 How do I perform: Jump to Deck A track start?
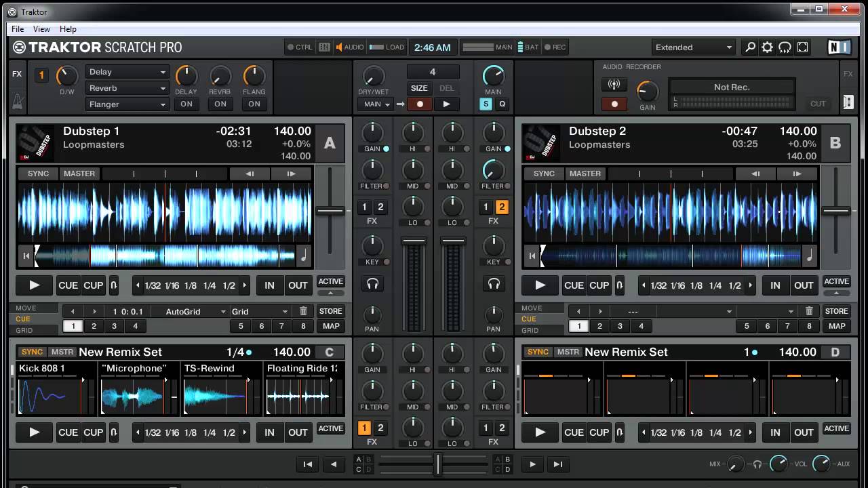pos(26,256)
